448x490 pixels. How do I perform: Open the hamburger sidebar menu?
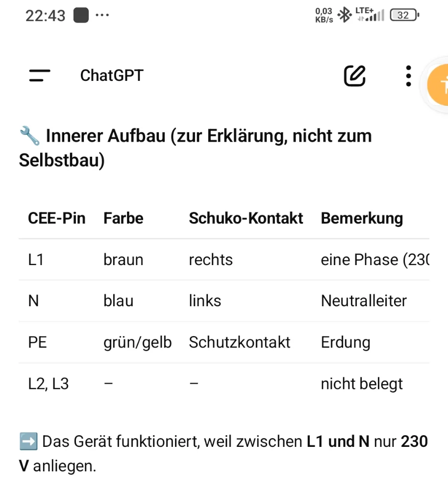(40, 75)
